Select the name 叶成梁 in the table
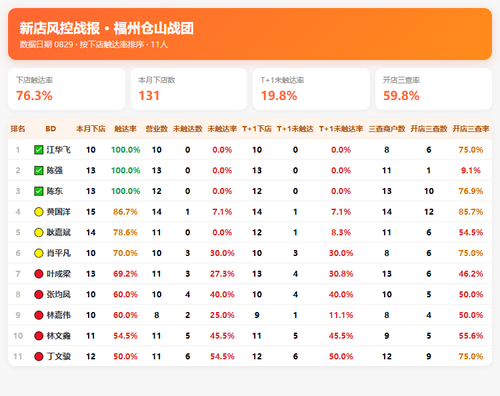 pos(58,274)
